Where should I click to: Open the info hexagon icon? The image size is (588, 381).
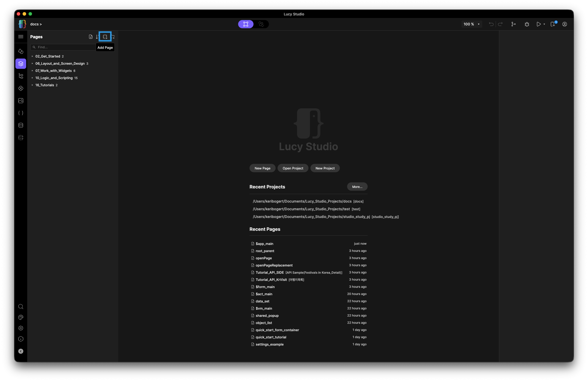21,339
